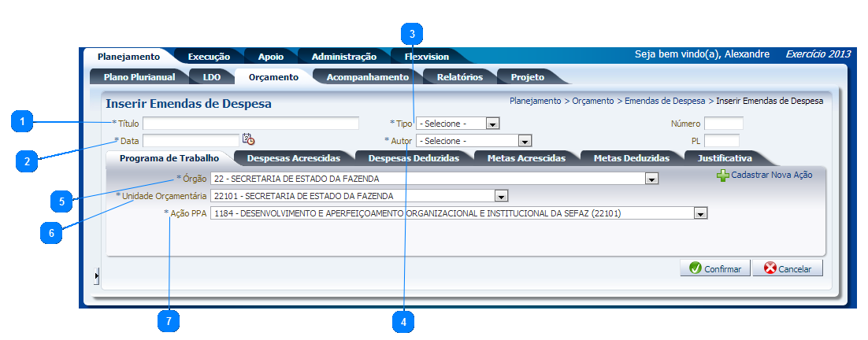Open the Autor dropdown
The width and height of the screenshot is (868, 340).
pyautogui.click(x=524, y=141)
